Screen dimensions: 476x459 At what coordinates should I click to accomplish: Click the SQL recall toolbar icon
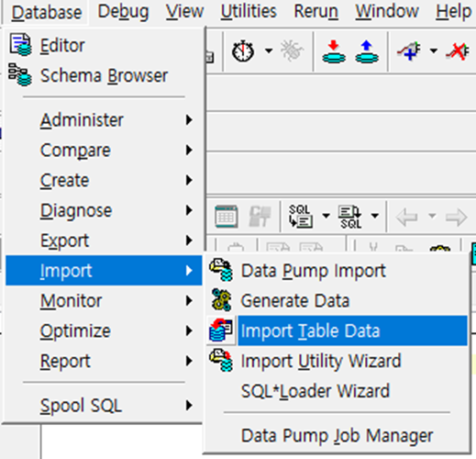coord(301,216)
